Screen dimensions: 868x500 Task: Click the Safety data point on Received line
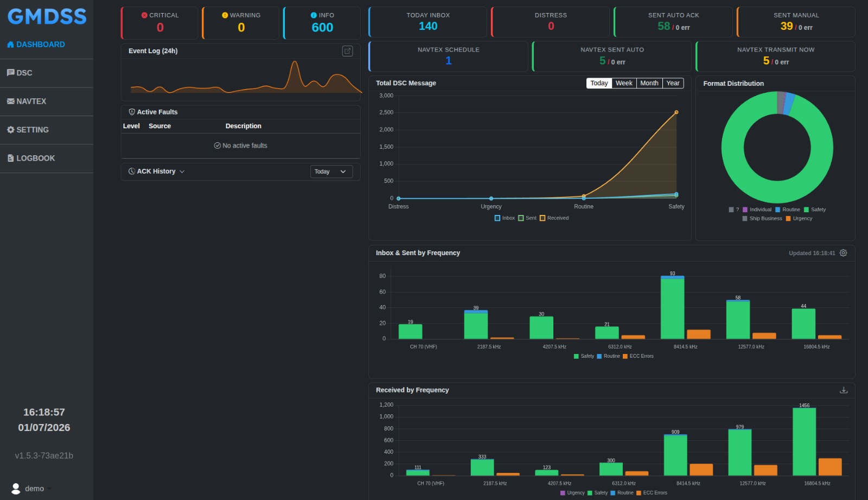pyautogui.click(x=676, y=112)
